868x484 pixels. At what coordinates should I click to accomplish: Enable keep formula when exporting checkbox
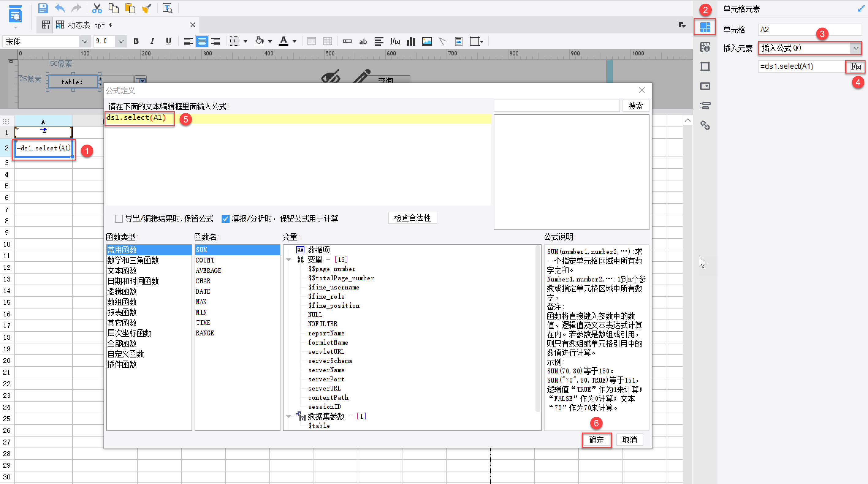point(119,219)
